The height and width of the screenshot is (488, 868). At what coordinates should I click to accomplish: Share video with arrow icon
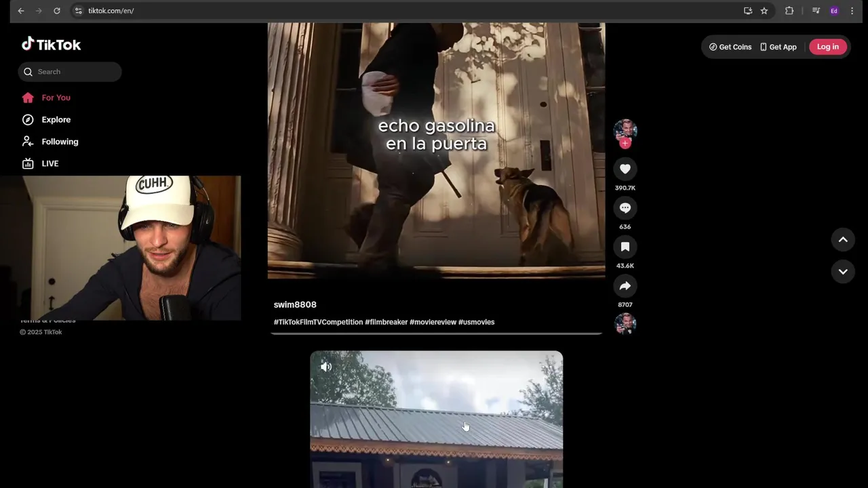[x=625, y=286]
